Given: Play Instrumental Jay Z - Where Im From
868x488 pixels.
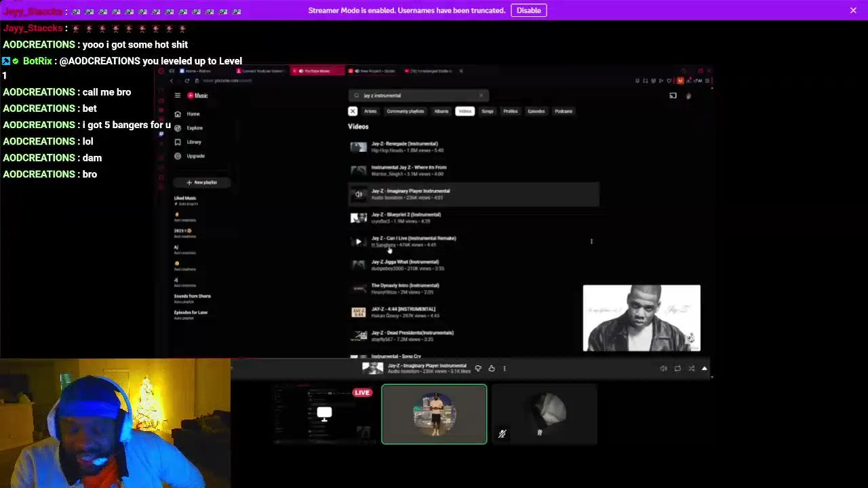Looking at the screenshot, I should pos(473,170).
